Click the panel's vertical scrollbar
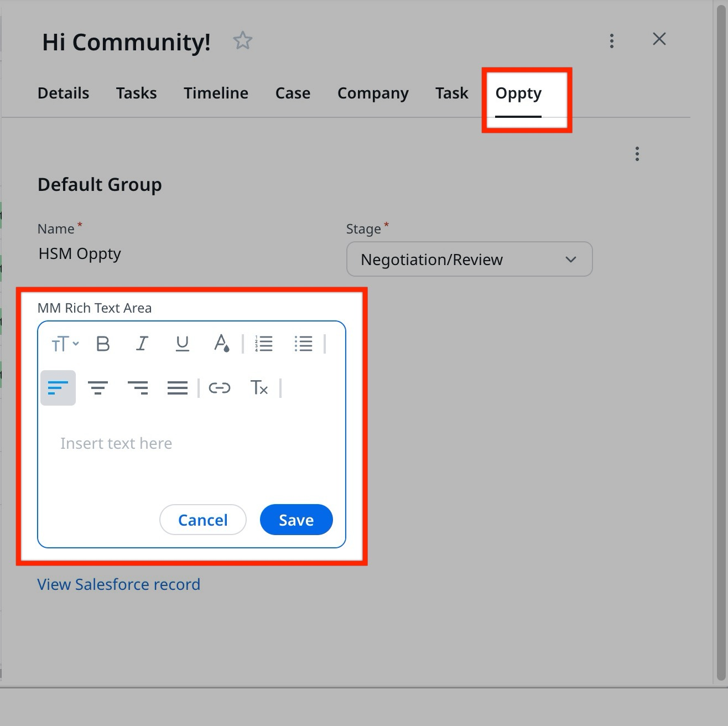 coord(721,343)
